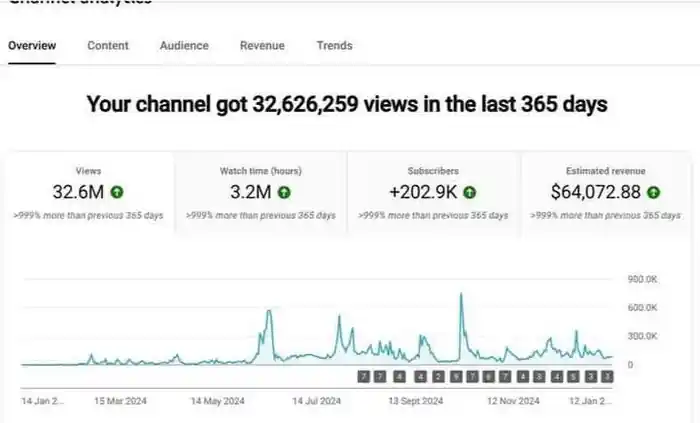Click the comparison text under Estimated revenue

(x=605, y=216)
